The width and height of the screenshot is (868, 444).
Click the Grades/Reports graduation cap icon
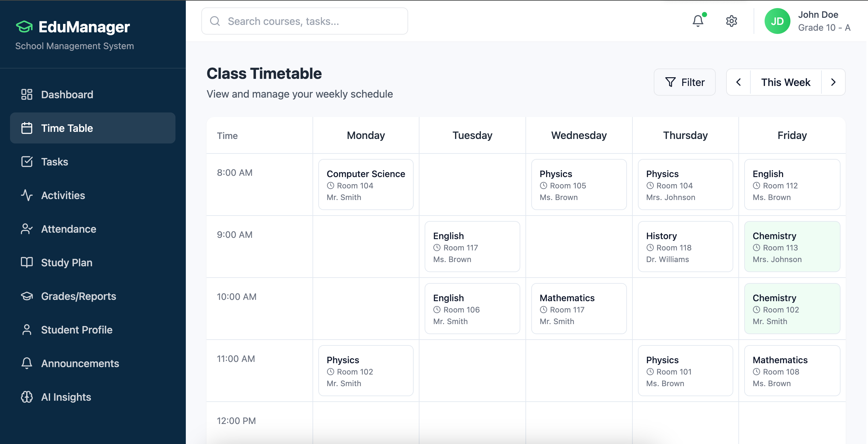26,296
